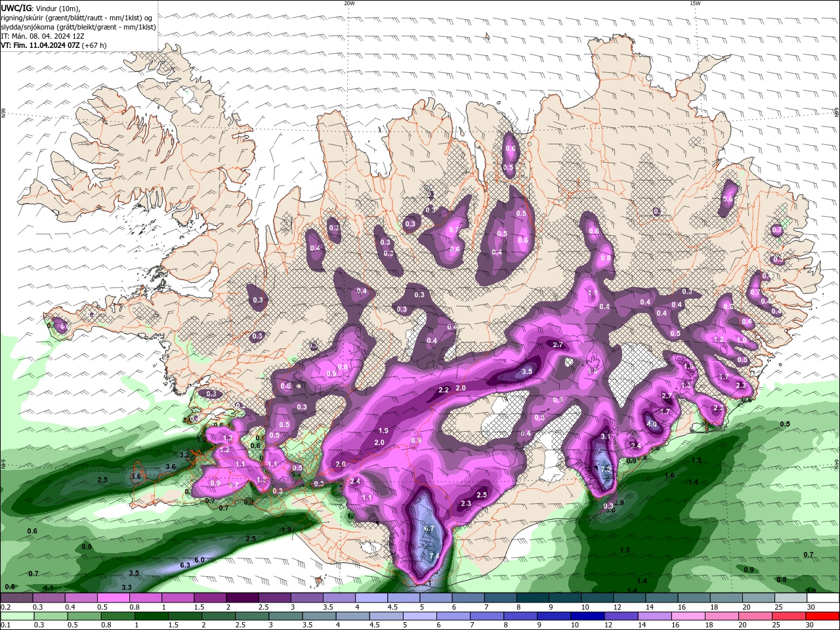Viewport: 840px width, 630px height.
Task: Select the dark teal upper swatch starting at 8
Action: [533, 598]
